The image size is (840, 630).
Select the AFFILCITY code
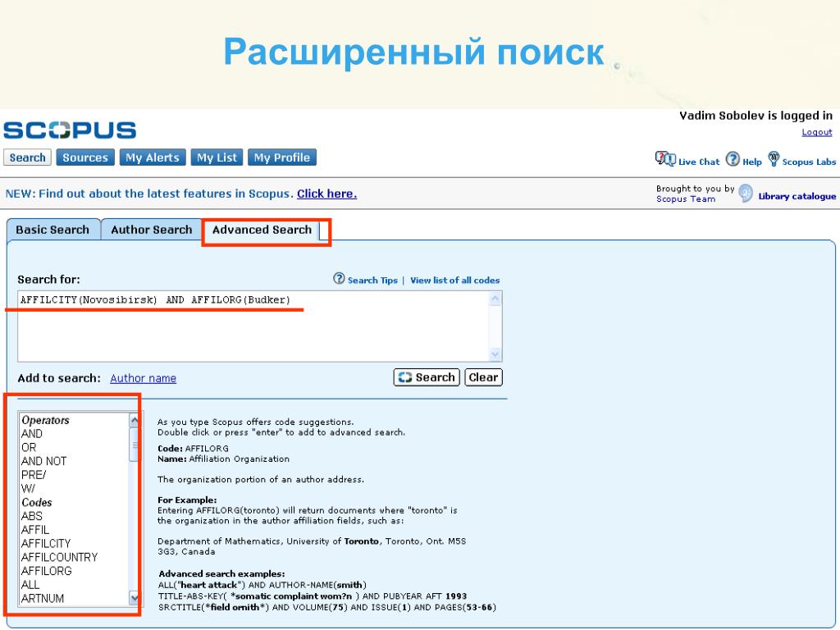click(46, 543)
